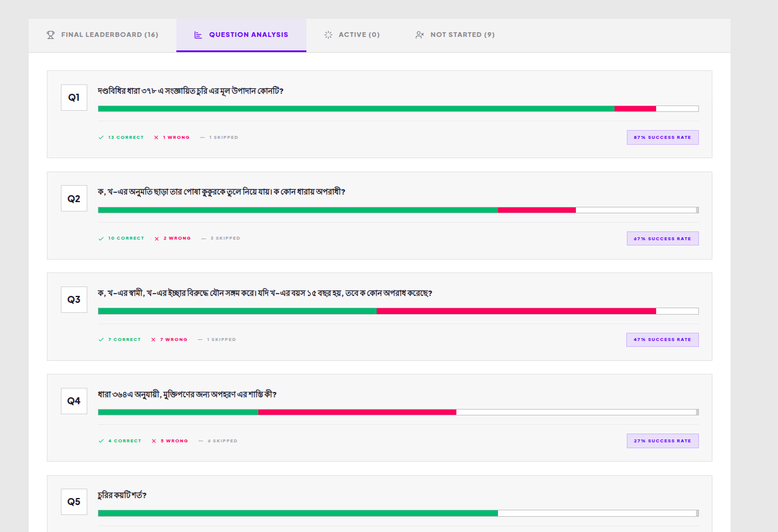Image resolution: width=778 pixels, height=532 pixels.
Task: Click the Q1 question text mentioning ধারা ৩৭৮
Action: click(190, 91)
